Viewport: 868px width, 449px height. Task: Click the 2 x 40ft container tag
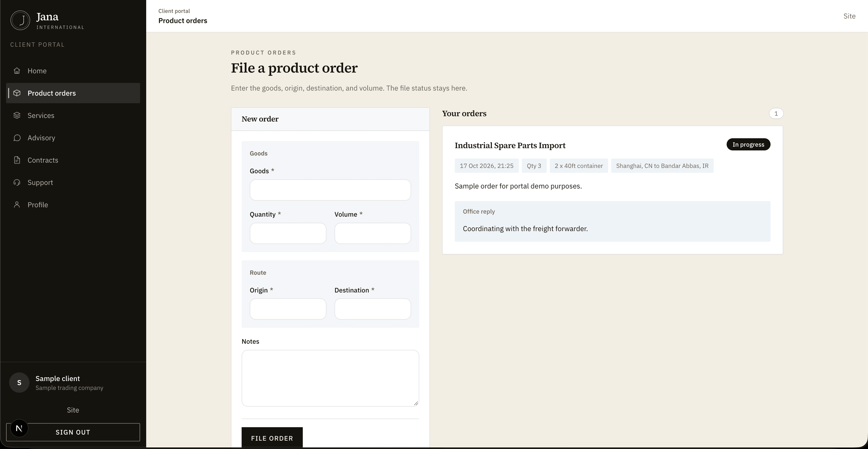pyautogui.click(x=579, y=166)
